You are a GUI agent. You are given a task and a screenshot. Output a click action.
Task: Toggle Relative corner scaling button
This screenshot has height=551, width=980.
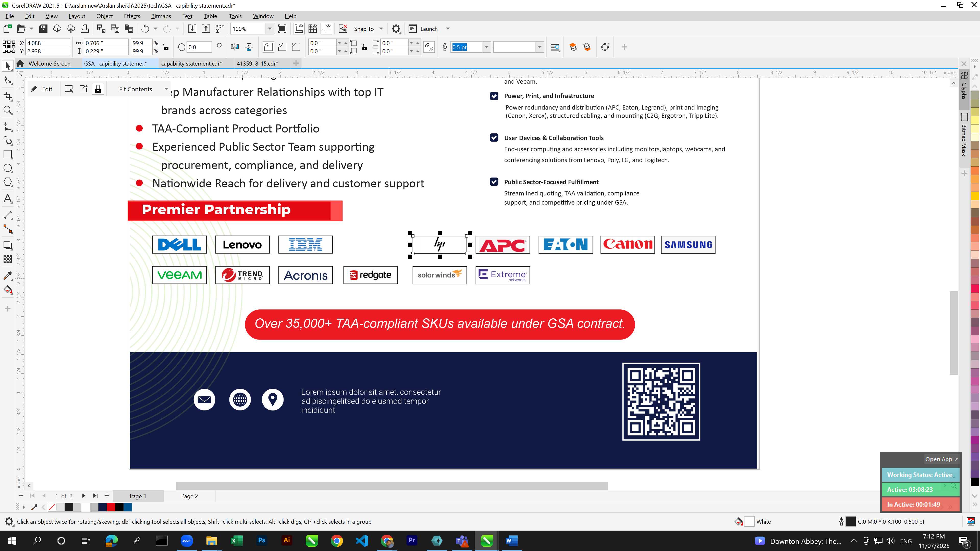pos(429,47)
